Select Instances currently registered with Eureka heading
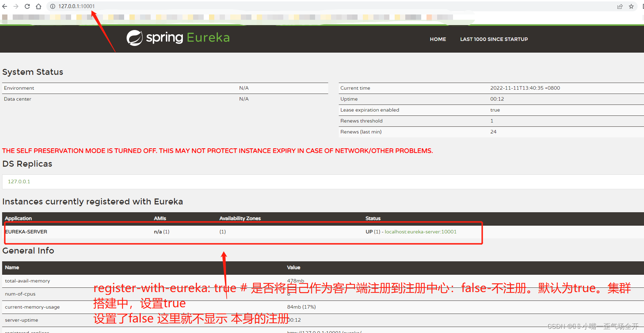644x333 pixels. coord(93,202)
